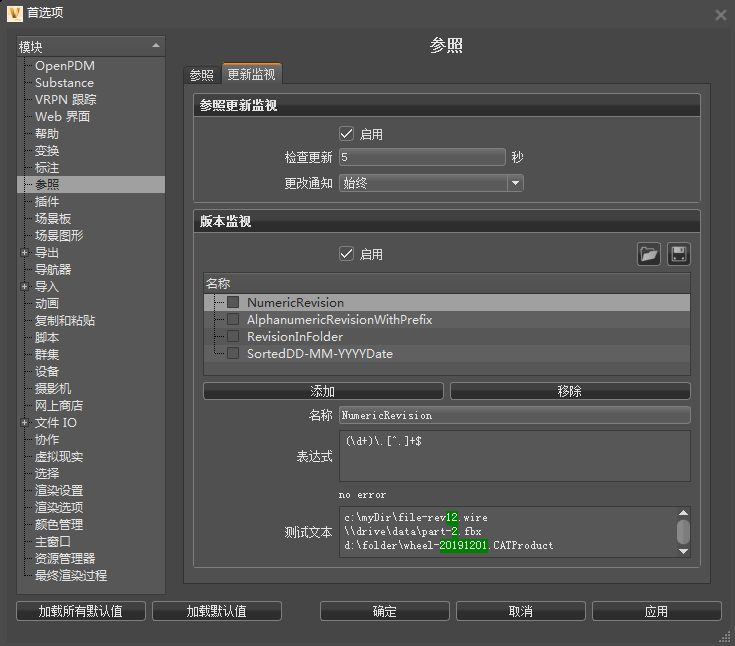The width and height of the screenshot is (735, 646).
Task: Select 场景板 in module tree
Action: [53, 218]
